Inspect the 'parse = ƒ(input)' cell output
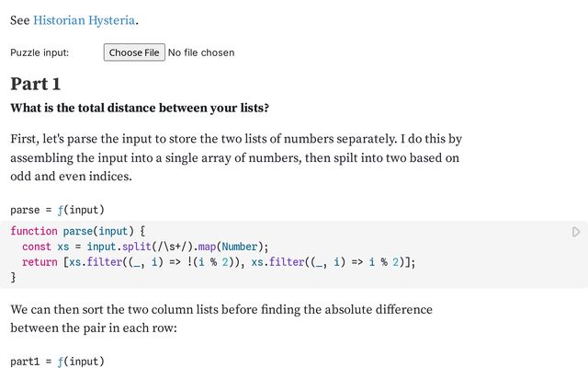The image size is (588, 368). point(57,209)
